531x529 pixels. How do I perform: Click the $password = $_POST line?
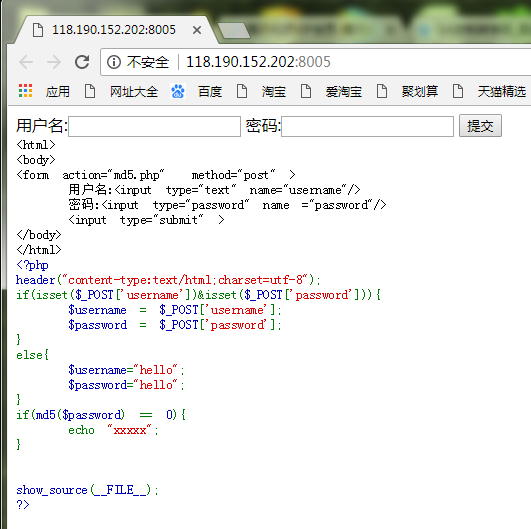(174, 325)
